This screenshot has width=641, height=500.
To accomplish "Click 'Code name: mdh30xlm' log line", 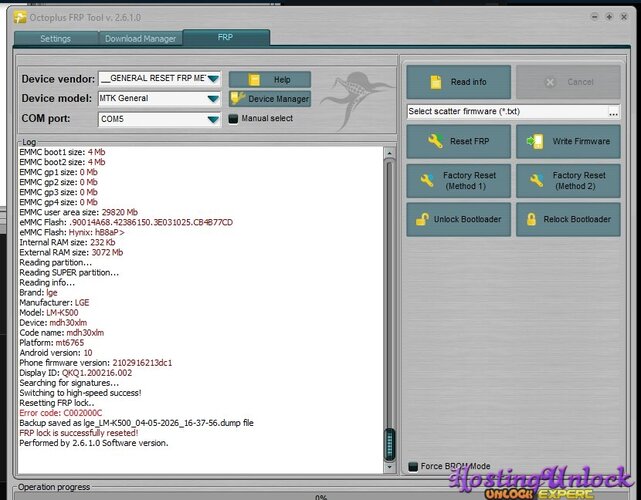I will coord(61,333).
